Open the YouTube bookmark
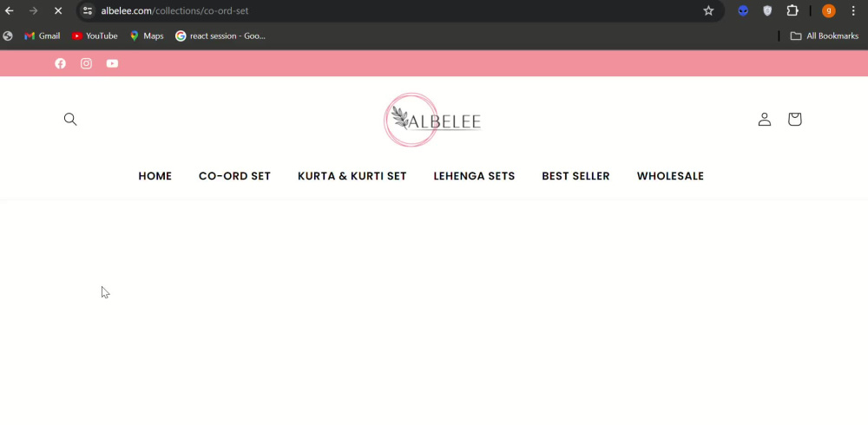Screen dimensions: 868x425 95,36
